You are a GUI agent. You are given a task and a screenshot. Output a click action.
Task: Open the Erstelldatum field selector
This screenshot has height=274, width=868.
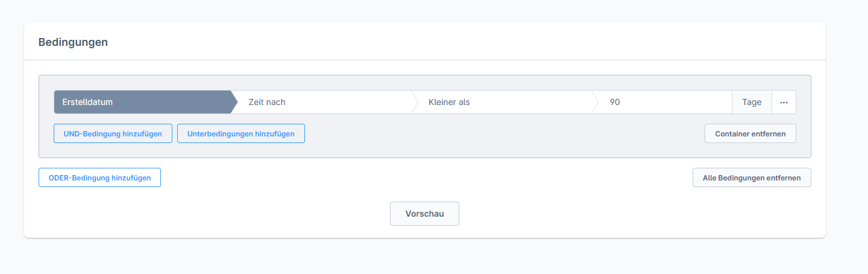point(87,102)
